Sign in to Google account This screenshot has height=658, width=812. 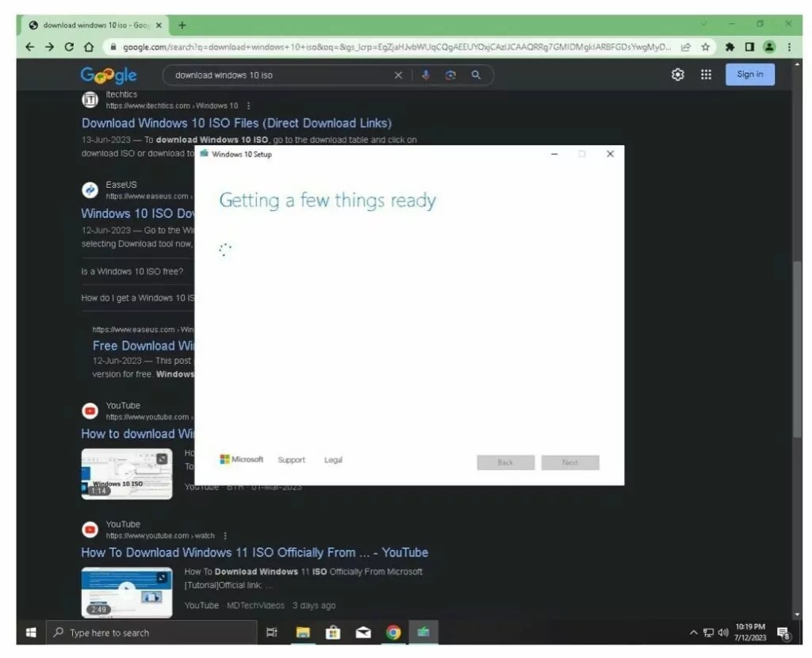(x=750, y=75)
